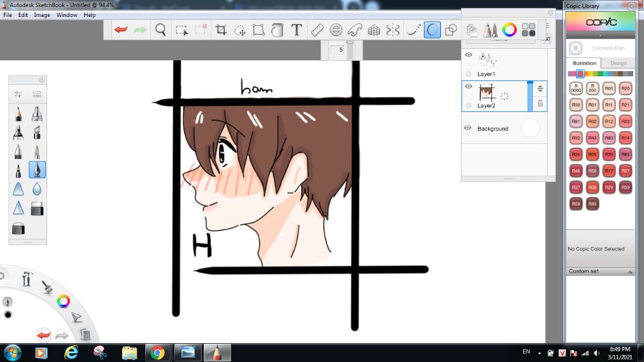Open Google Chrome from the taskbar

pos(158,353)
